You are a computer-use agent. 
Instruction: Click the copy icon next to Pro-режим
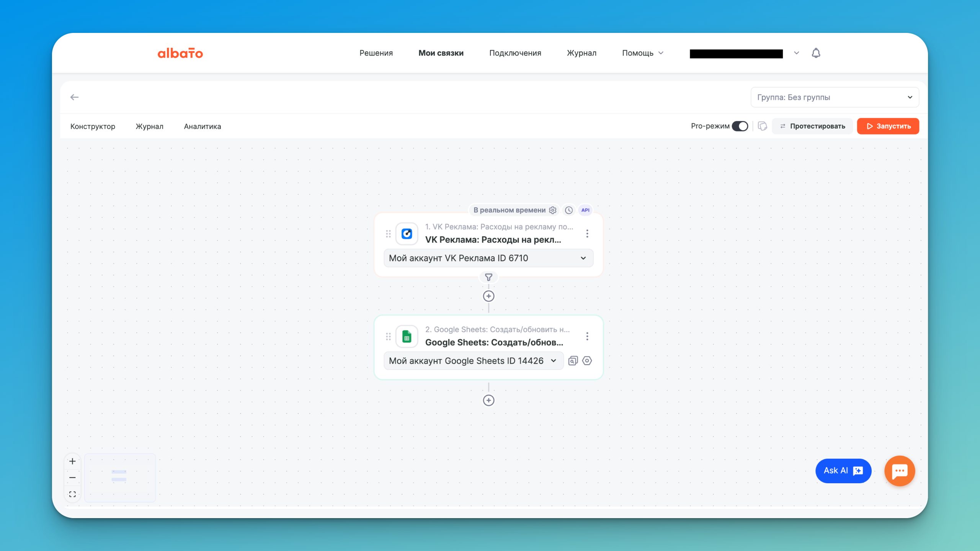pyautogui.click(x=762, y=126)
